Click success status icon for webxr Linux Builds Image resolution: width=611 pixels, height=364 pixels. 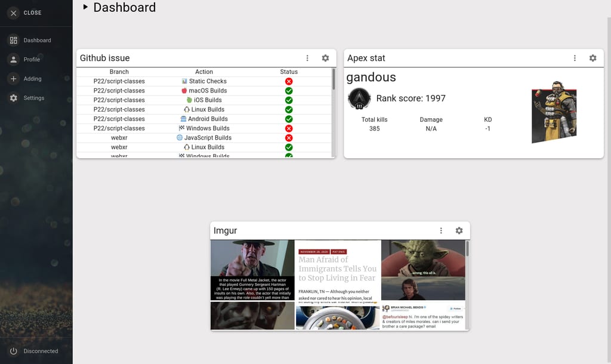point(289,147)
